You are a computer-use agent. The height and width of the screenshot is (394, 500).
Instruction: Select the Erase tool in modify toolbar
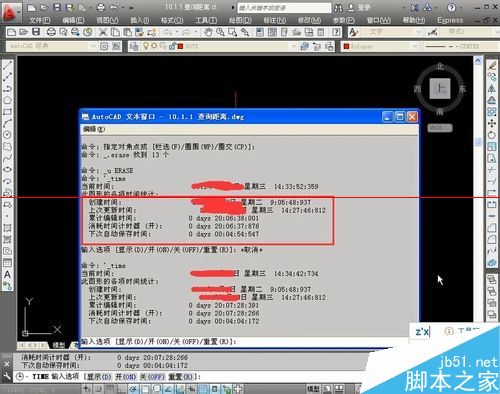click(492, 65)
